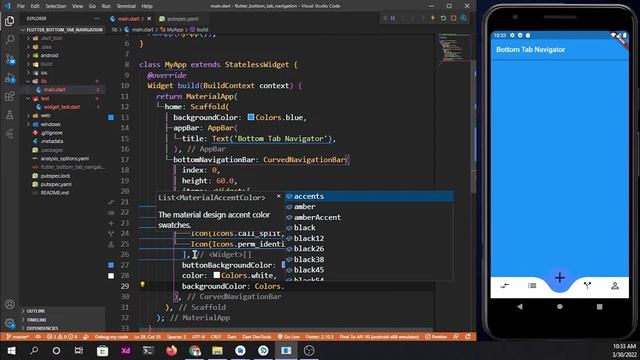Close the autocomplete documentation popup
Viewport: 640px width, 360px height.
point(279,196)
